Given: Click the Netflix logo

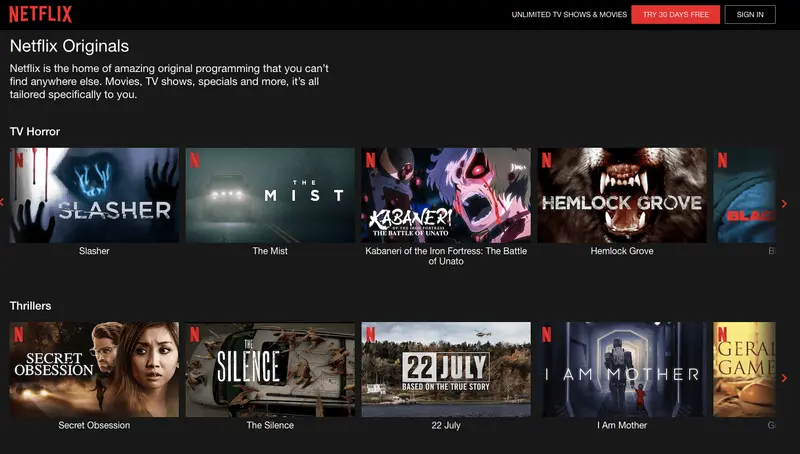Looking at the screenshot, I should pyautogui.click(x=41, y=14).
